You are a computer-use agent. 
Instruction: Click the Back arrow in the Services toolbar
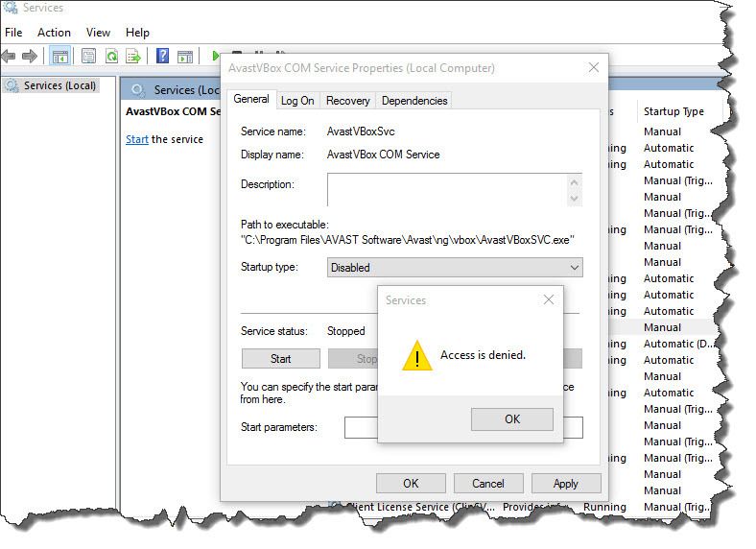(x=9, y=56)
